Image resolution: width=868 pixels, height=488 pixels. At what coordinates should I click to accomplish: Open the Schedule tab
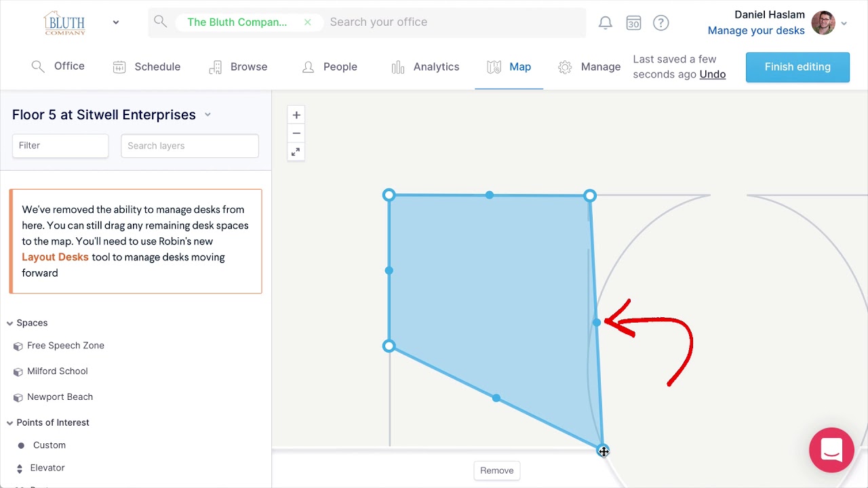coord(147,67)
